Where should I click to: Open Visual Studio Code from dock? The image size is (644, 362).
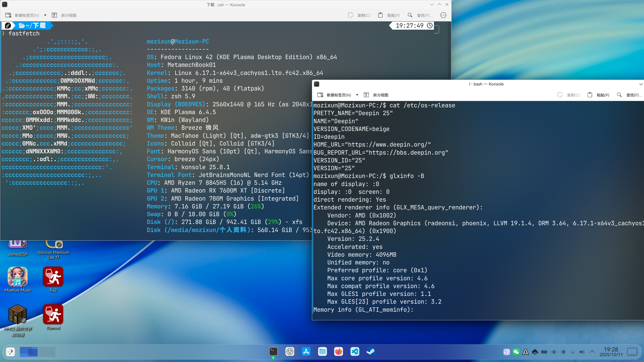point(355,351)
